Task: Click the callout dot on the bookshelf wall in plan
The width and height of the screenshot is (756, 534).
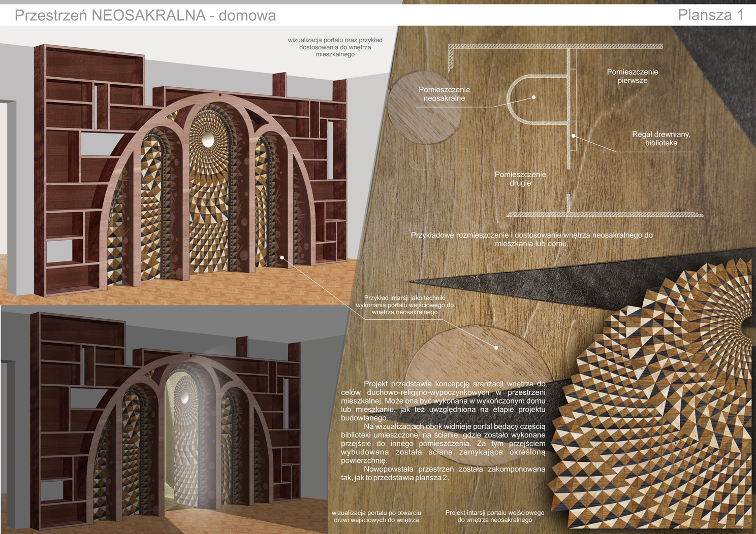Action: 574,136
